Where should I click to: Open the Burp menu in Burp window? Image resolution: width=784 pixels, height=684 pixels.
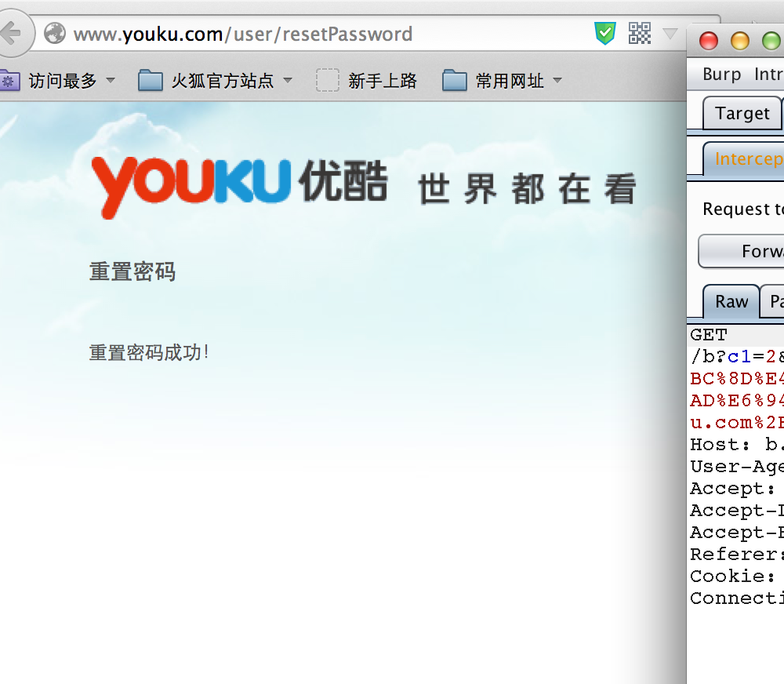coord(721,74)
